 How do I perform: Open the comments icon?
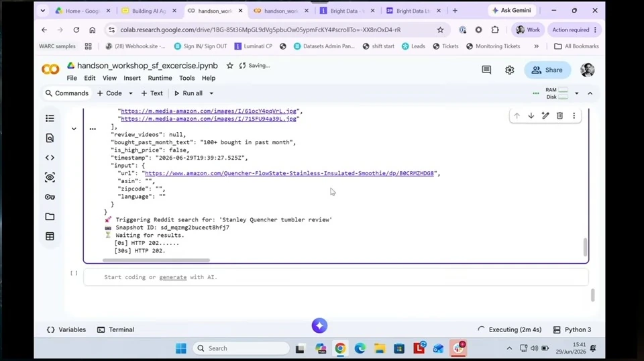click(486, 70)
